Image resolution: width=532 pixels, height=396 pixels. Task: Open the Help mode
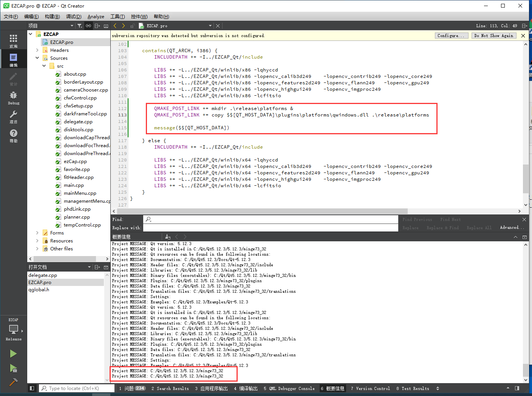pyautogui.click(x=13, y=135)
